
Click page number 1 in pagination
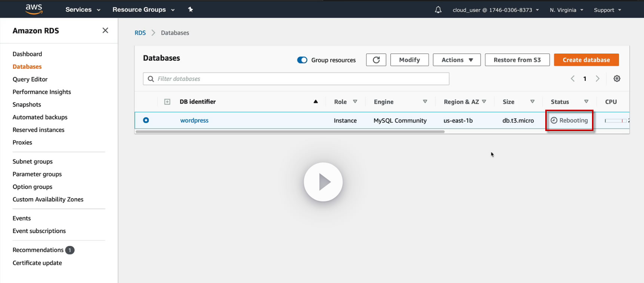click(x=585, y=79)
